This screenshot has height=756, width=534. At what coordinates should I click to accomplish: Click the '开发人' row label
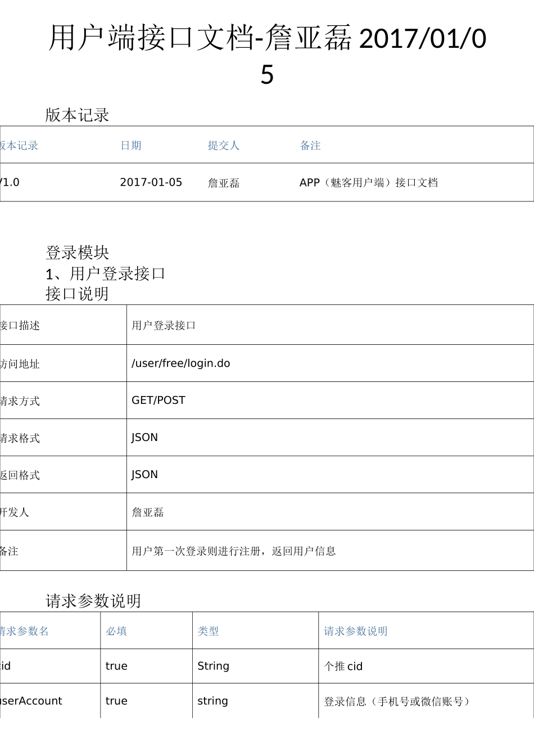[x=15, y=512]
